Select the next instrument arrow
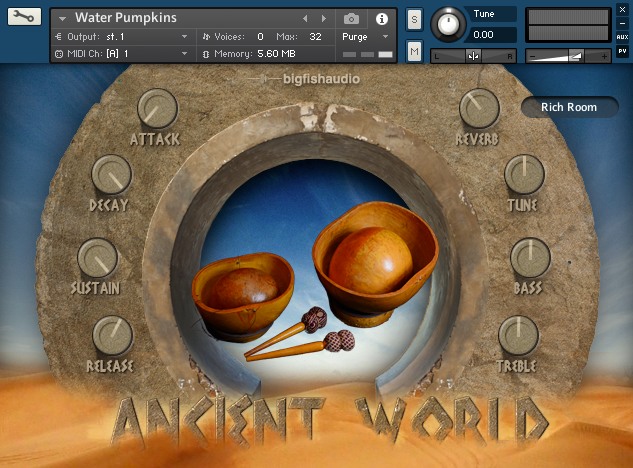Image resolution: width=633 pixels, height=468 pixels. pos(323,19)
